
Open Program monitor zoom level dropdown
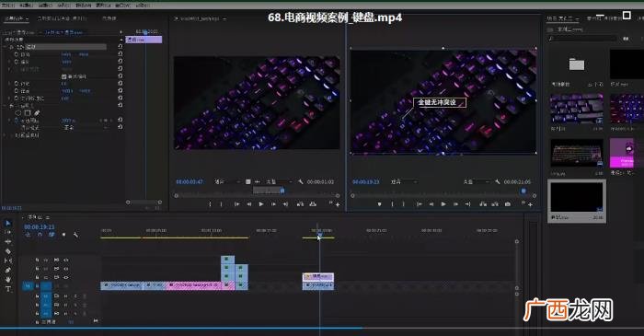(404, 181)
